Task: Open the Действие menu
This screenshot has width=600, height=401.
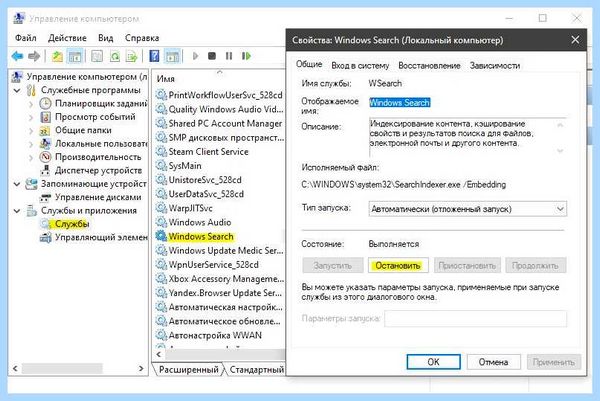Action: [67, 38]
